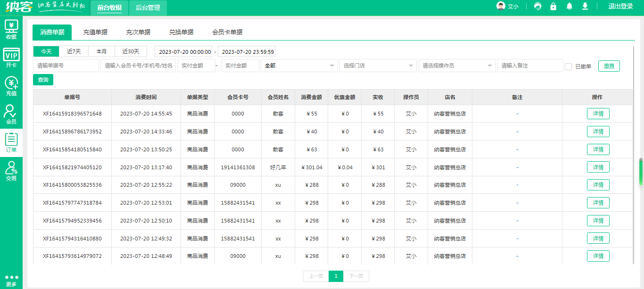The image size is (644, 289).
Task: Open the 请选择操作员 operator dropdown
Action: tap(457, 66)
